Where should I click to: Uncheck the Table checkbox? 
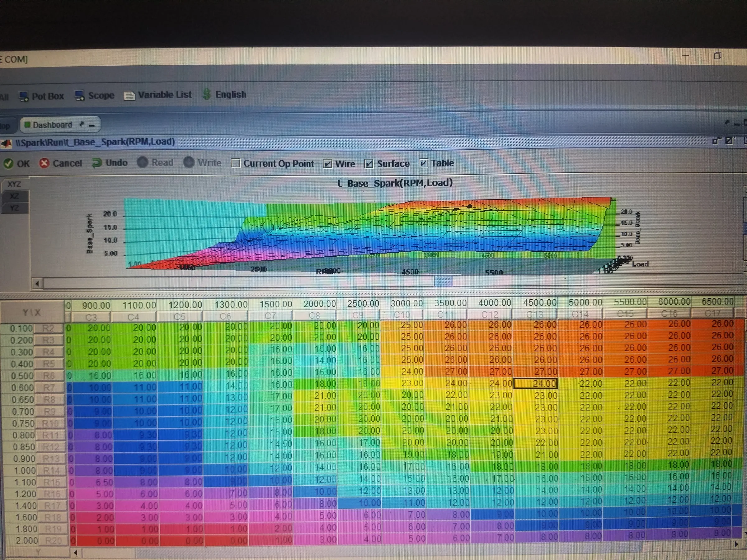(x=423, y=163)
